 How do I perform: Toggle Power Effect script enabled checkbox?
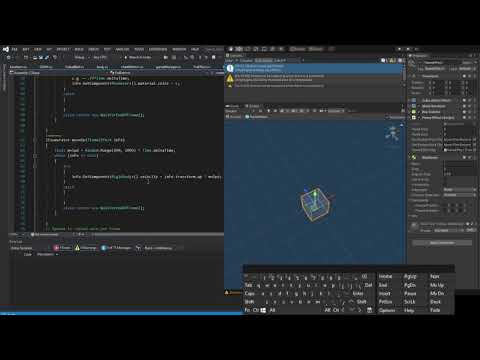click(x=419, y=118)
